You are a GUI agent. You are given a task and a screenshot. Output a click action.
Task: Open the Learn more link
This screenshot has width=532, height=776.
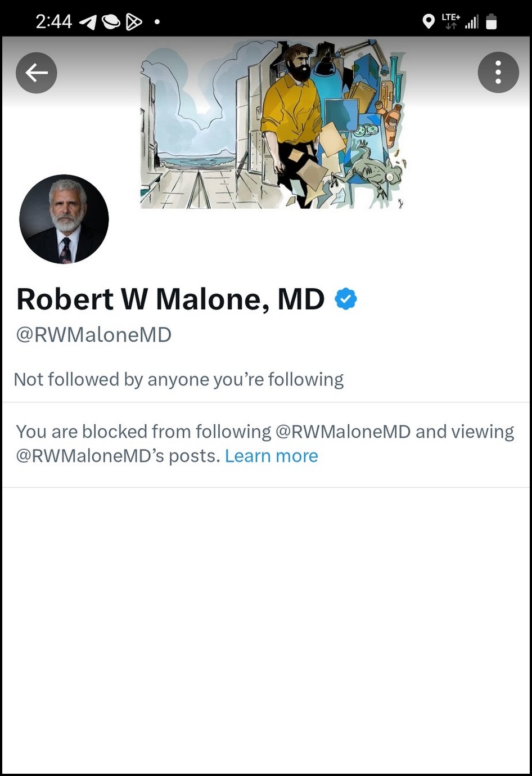(x=271, y=456)
